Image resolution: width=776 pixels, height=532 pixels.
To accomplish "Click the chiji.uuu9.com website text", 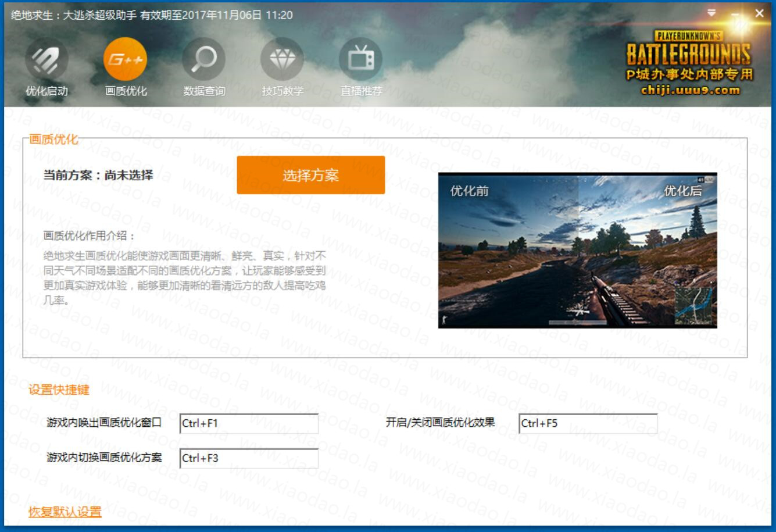I will tap(691, 90).
